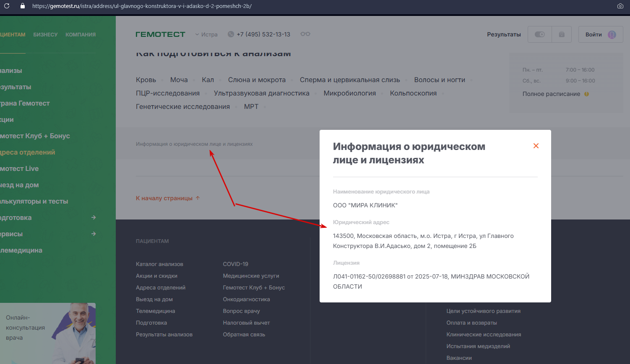The width and height of the screenshot is (630, 364).
Task: Open Вакансии in the footer
Action: 459,358
